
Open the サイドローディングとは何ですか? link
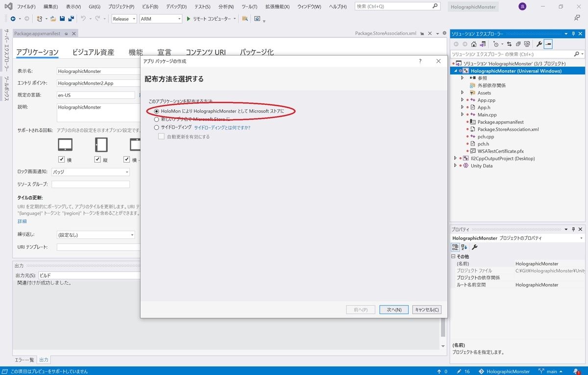point(222,127)
